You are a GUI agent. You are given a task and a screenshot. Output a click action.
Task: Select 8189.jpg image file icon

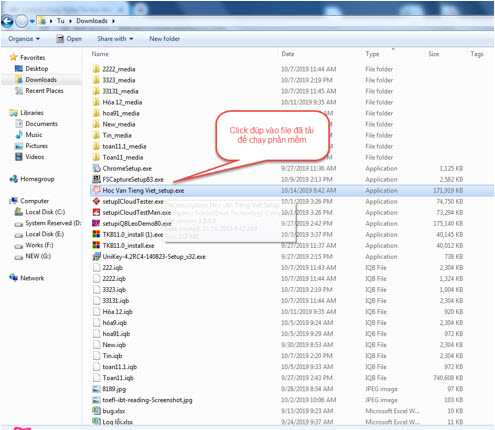point(96,388)
